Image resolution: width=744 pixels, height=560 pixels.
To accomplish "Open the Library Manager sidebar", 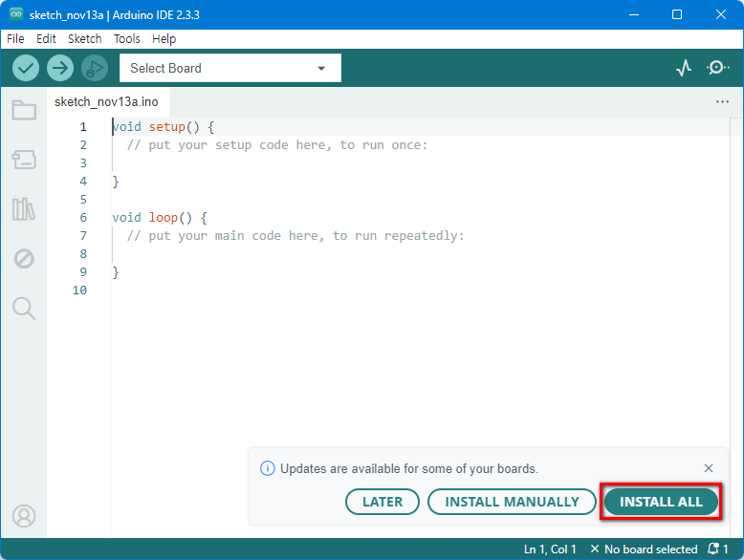I will coord(24,209).
